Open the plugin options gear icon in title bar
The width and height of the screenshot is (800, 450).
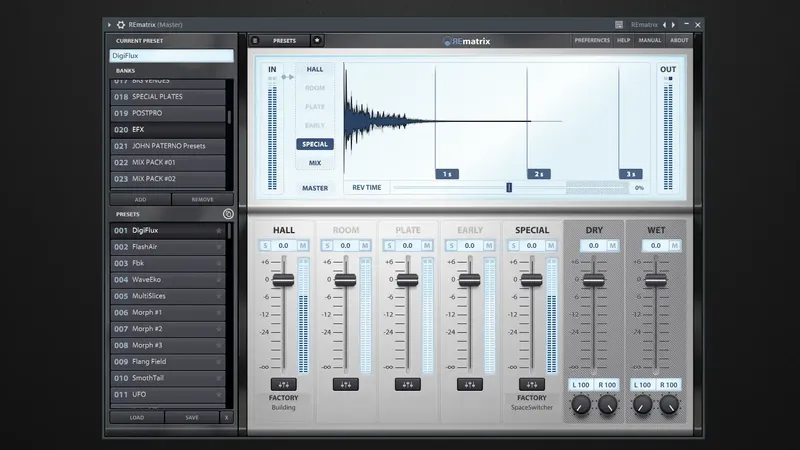click(x=121, y=24)
